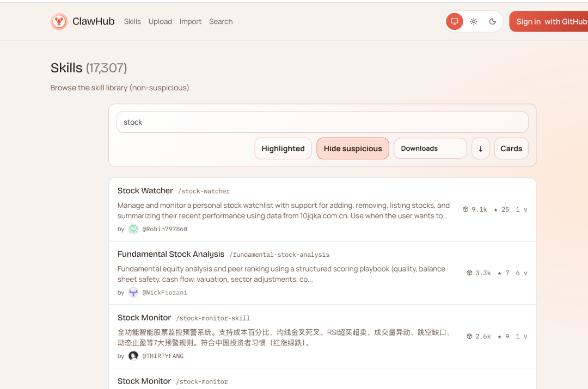Click the THIRTYFANG avatar
588x389 pixels.
tap(133, 356)
